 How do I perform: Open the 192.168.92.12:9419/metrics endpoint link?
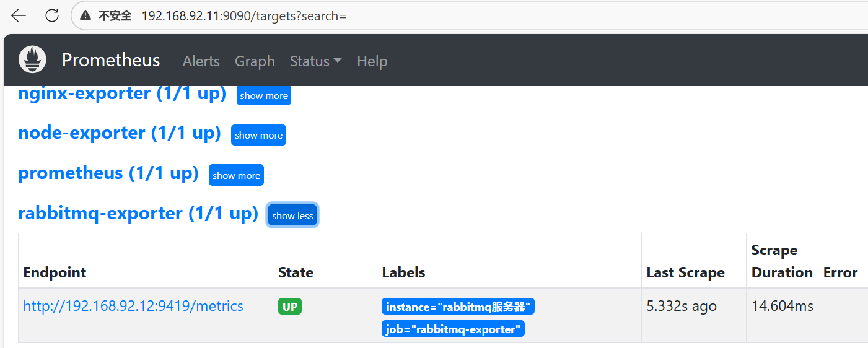pyautogui.click(x=133, y=306)
